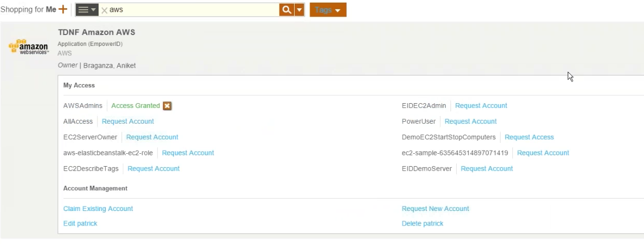
Task: Request Account for EC2ServerOwner
Action: pos(152,137)
